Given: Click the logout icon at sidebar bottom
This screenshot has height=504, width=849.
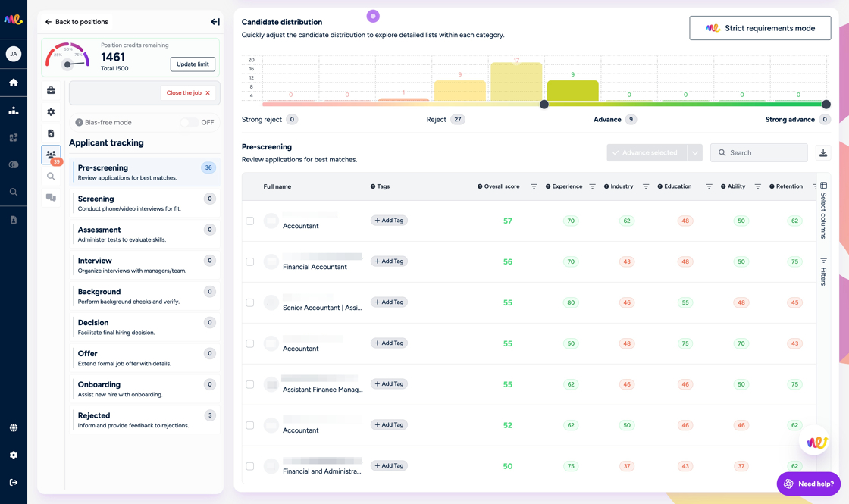Looking at the screenshot, I should click(14, 482).
